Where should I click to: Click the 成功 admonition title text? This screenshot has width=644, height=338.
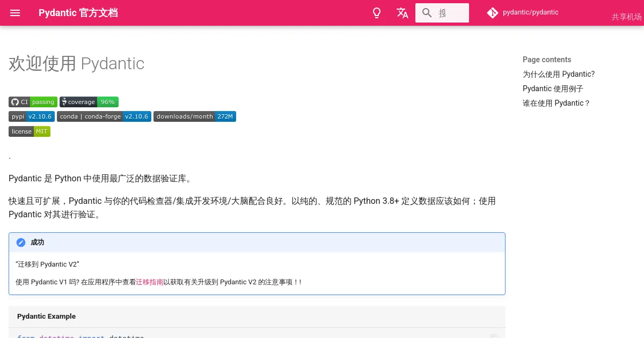click(38, 243)
